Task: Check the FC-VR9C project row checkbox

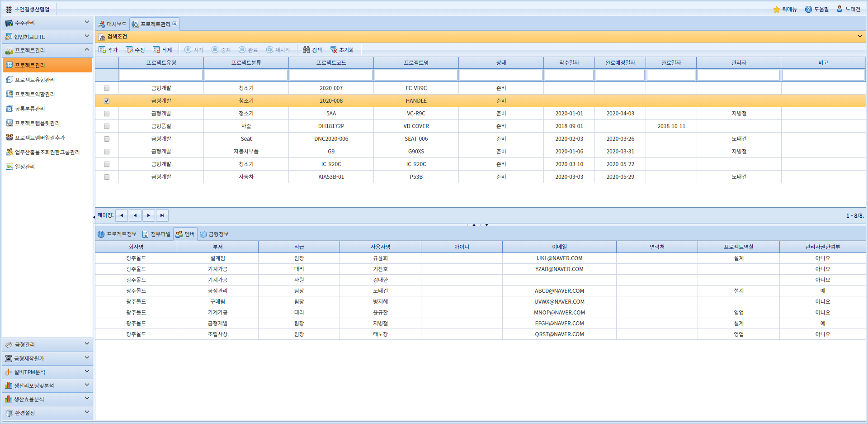Action: tap(107, 88)
